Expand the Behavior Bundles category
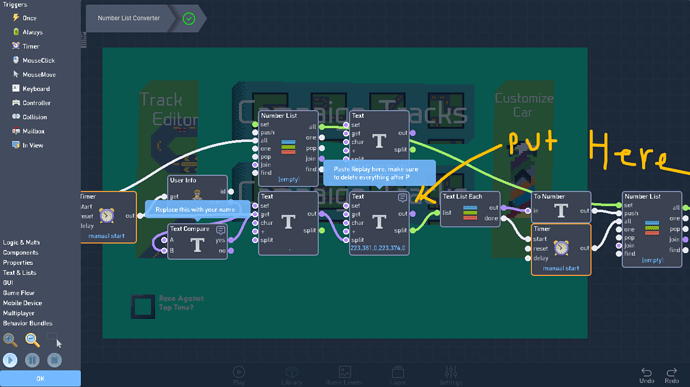 click(x=27, y=323)
